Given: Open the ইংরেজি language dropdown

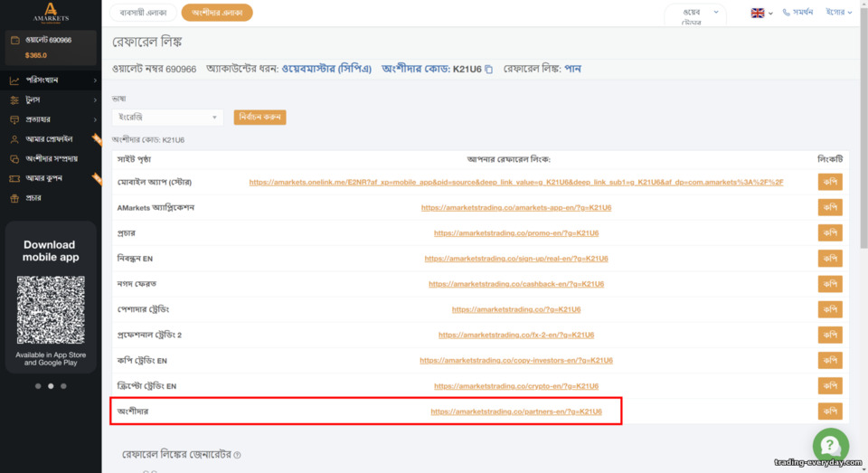Looking at the screenshot, I should pos(168,118).
